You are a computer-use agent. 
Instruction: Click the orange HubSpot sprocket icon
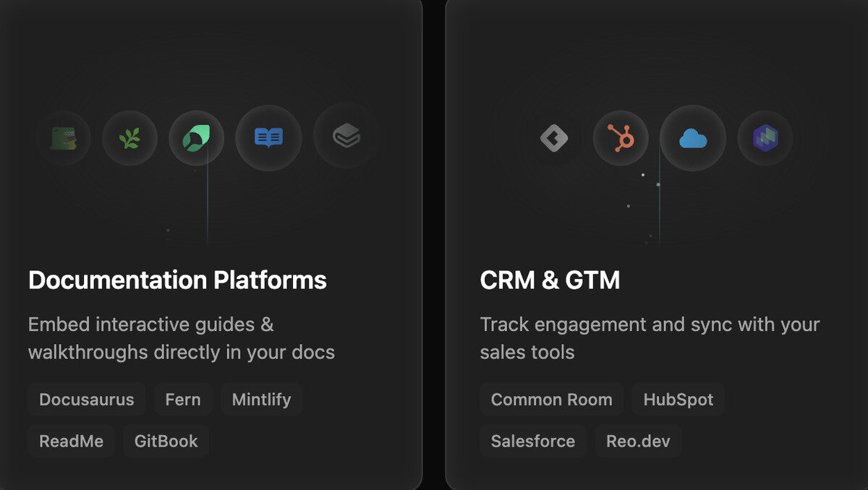(621, 137)
